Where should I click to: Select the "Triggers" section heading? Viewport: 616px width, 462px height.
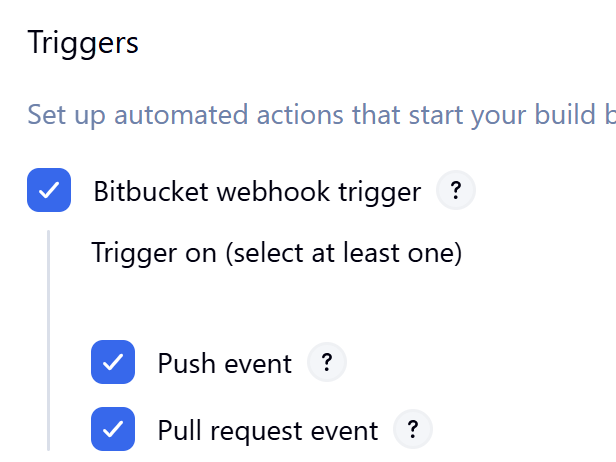[x=82, y=43]
